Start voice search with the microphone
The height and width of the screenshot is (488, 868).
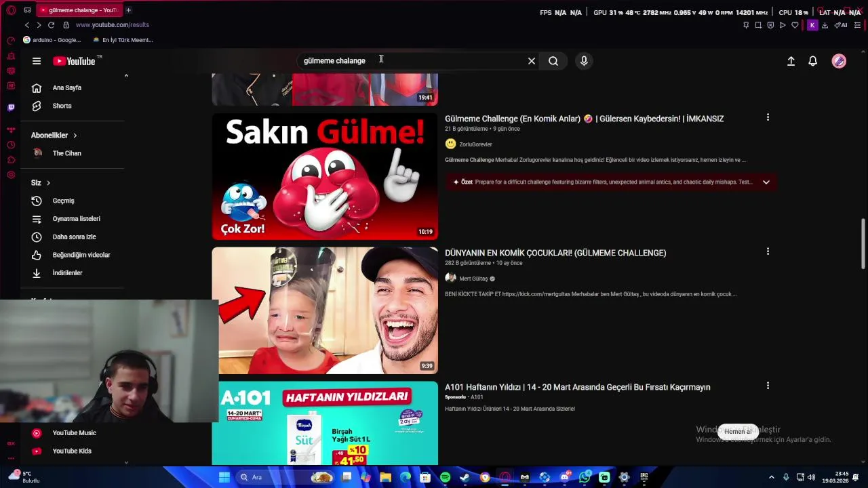tap(584, 61)
